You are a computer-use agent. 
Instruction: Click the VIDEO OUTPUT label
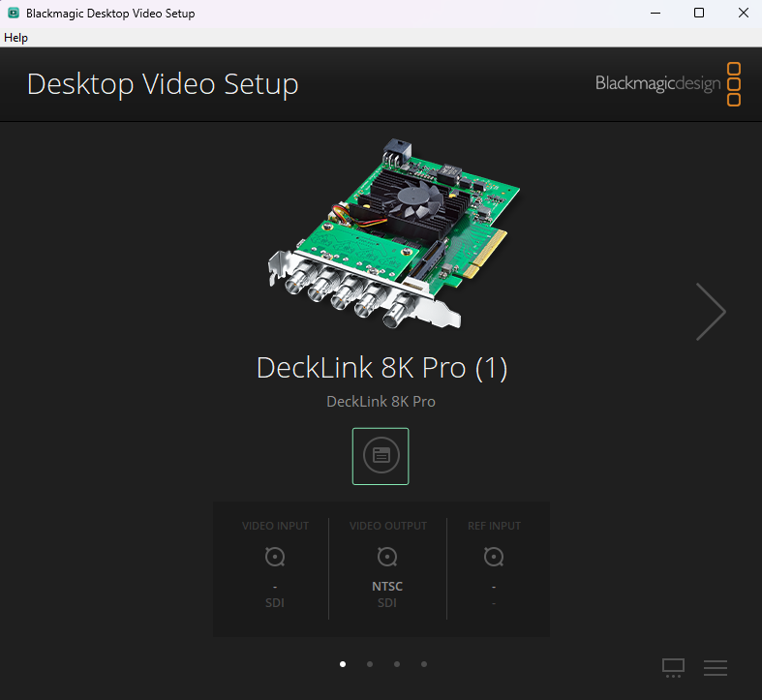click(388, 526)
